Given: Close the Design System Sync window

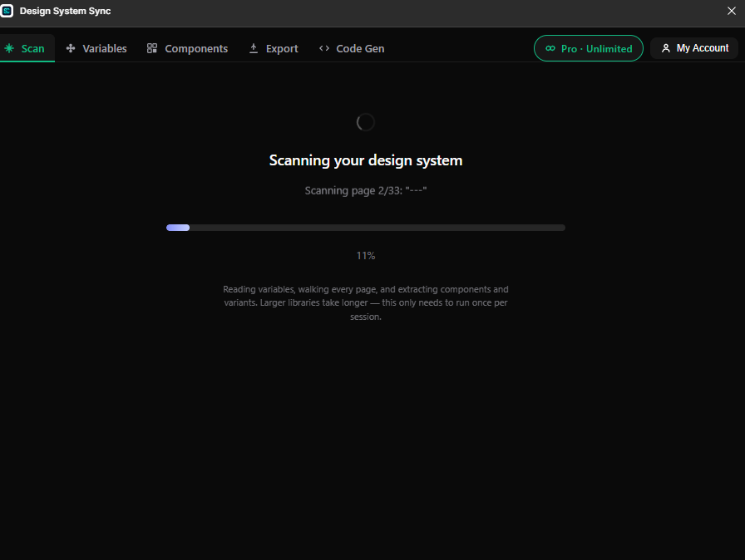Looking at the screenshot, I should 731,11.
